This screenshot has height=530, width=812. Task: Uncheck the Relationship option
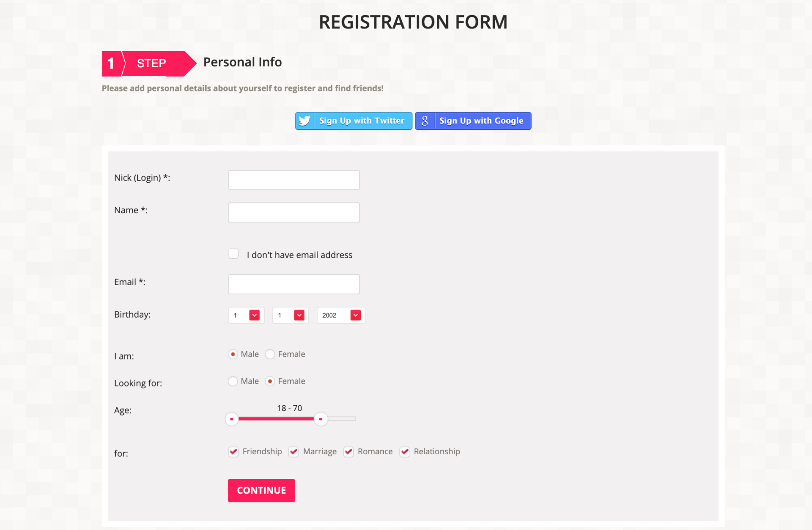click(x=405, y=452)
